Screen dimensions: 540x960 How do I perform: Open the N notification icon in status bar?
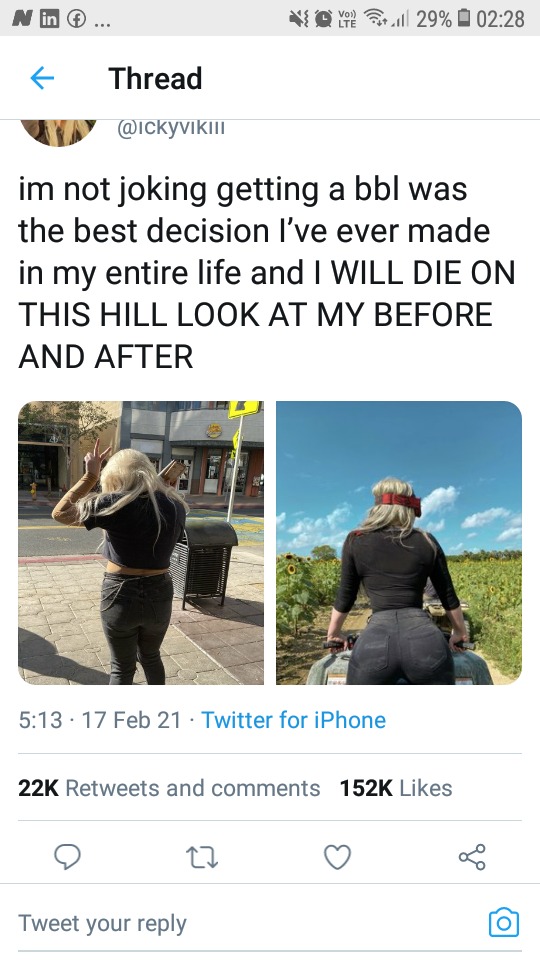coord(21,18)
